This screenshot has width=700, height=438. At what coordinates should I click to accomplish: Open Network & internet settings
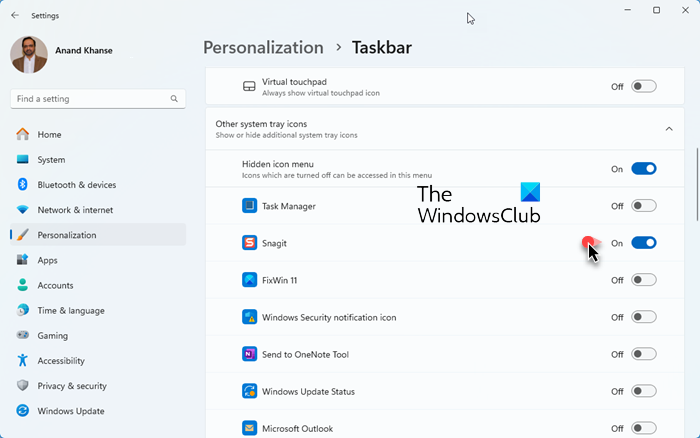[98, 209]
